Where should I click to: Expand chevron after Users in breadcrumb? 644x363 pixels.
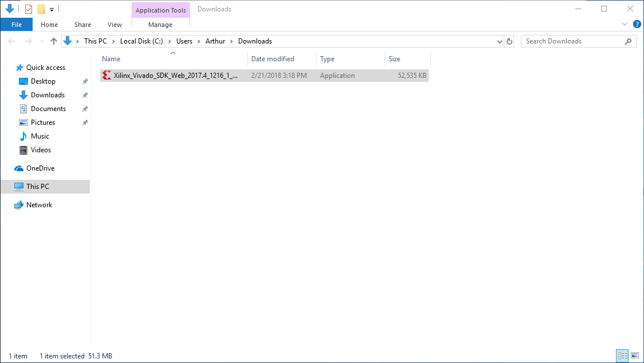point(199,41)
